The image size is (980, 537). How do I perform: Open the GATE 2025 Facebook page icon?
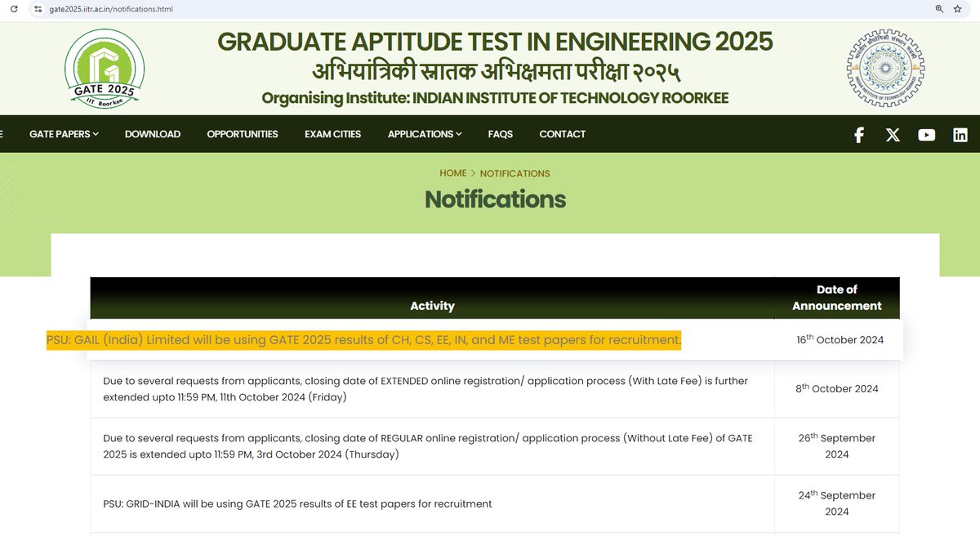[x=859, y=135]
